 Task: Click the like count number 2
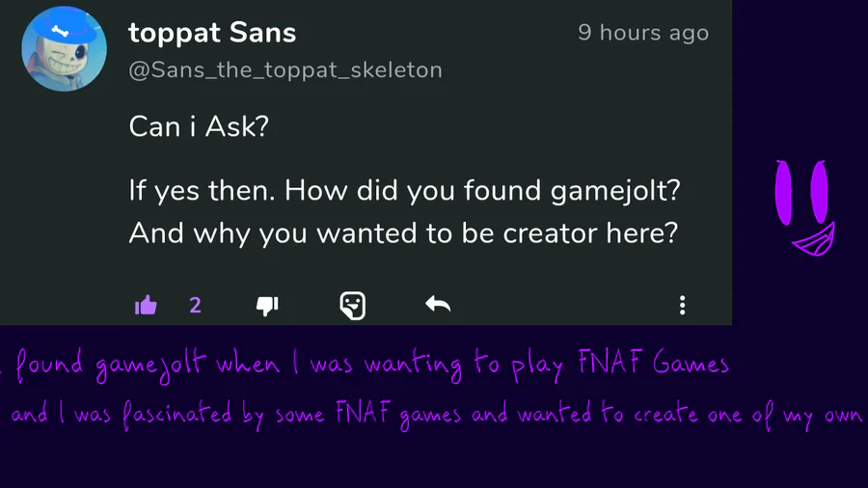[195, 306]
